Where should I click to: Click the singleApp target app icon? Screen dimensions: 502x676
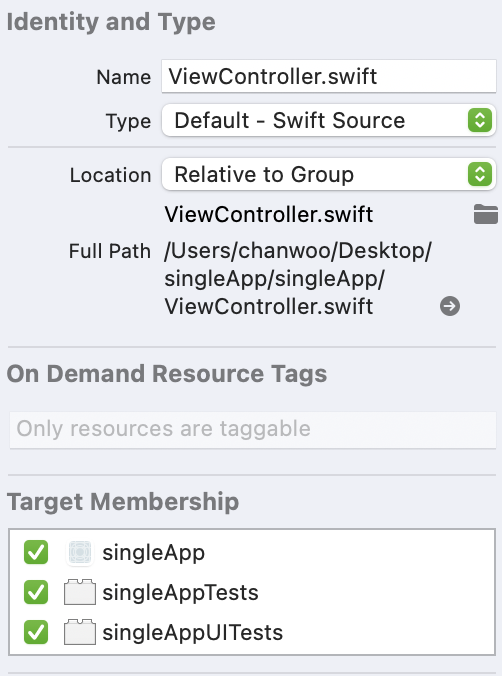[80, 552]
